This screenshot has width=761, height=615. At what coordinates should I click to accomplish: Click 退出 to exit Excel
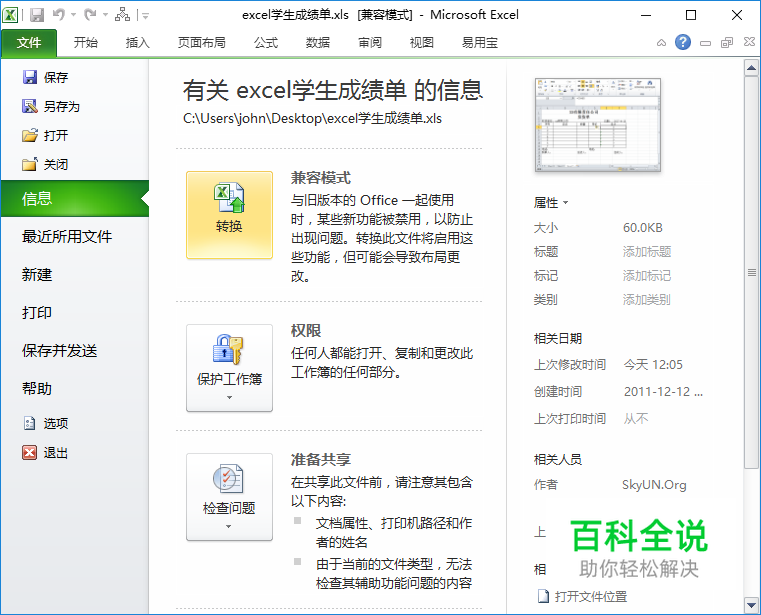click(45, 452)
